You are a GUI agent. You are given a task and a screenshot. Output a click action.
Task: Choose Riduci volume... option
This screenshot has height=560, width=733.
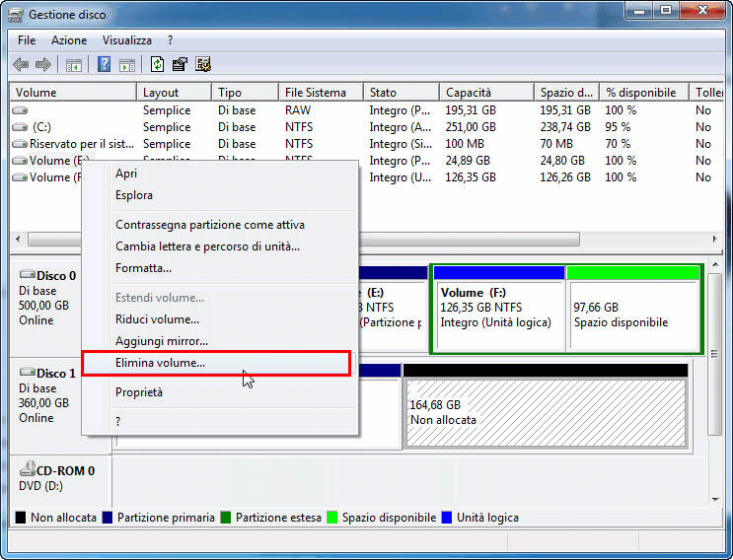coord(220,319)
